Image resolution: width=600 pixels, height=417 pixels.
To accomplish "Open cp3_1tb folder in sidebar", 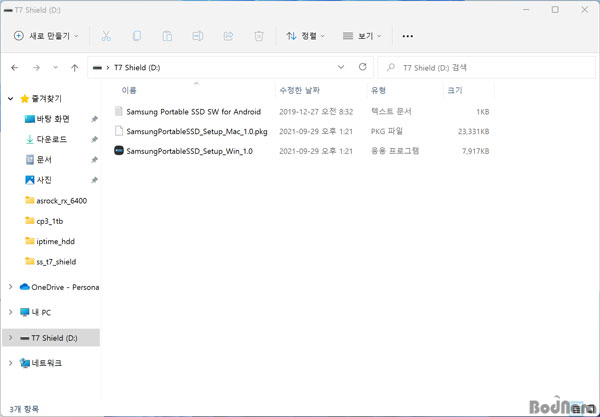I will pyautogui.click(x=50, y=221).
